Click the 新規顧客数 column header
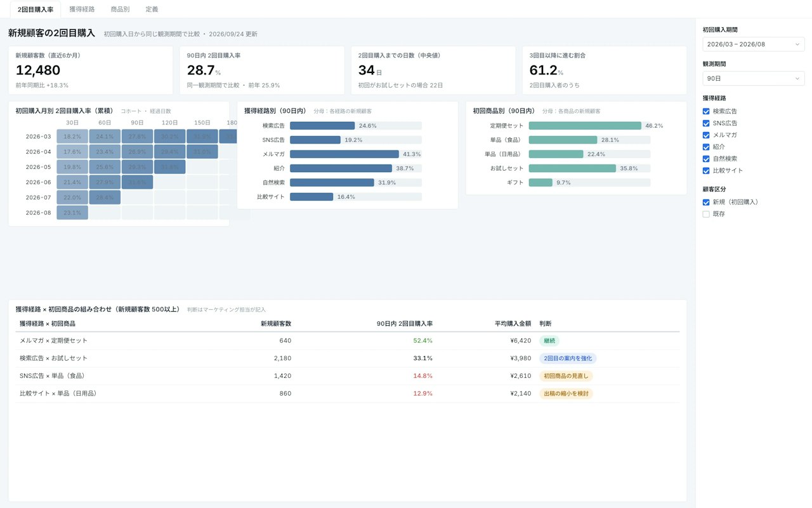812x508 pixels. pos(276,324)
